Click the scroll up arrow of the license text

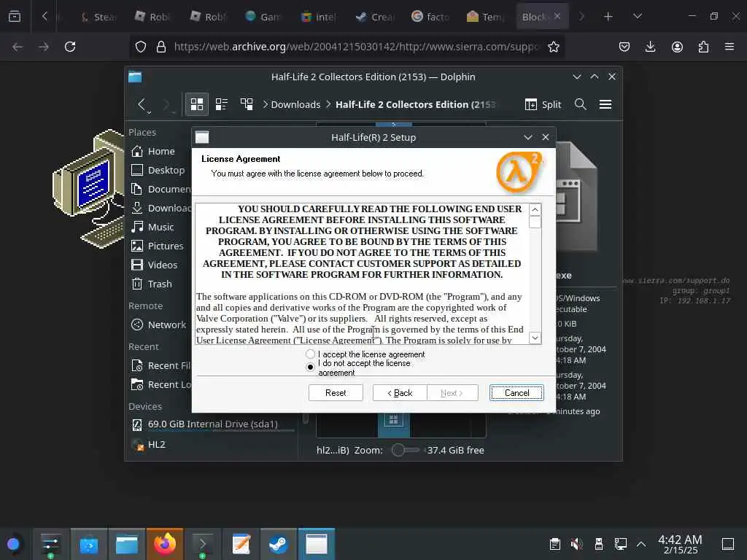click(535, 209)
